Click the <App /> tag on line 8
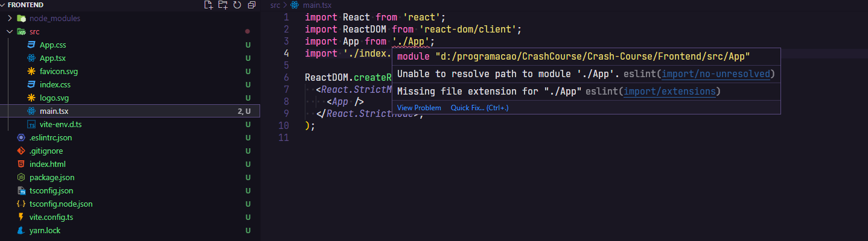868x241 pixels. point(345,102)
